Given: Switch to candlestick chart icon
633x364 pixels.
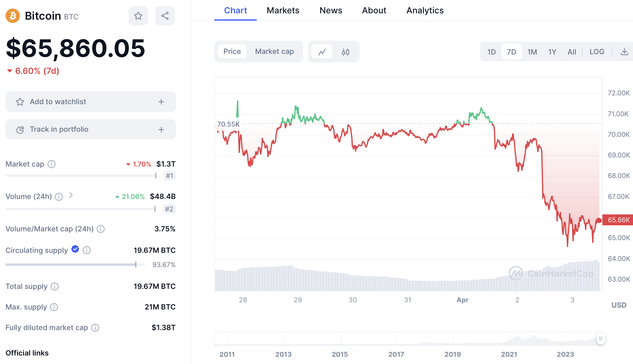Looking at the screenshot, I should (x=346, y=52).
